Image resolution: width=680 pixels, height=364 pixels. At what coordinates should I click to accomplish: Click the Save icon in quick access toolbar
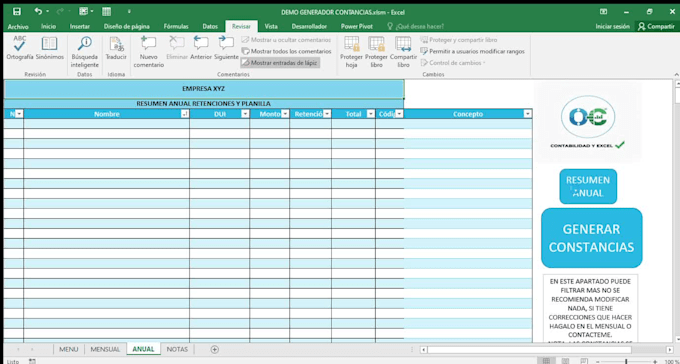(x=16, y=12)
